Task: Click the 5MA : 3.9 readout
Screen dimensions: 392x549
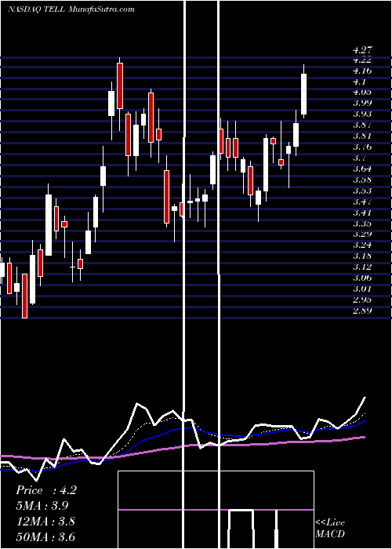Action: 42,506
